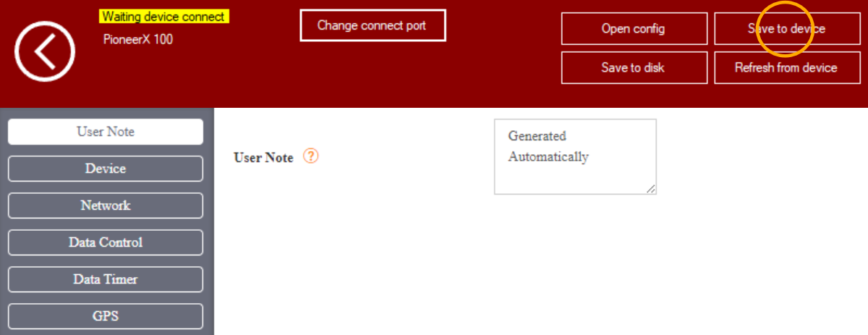
Task: Switch to the Device section
Action: coord(106,169)
